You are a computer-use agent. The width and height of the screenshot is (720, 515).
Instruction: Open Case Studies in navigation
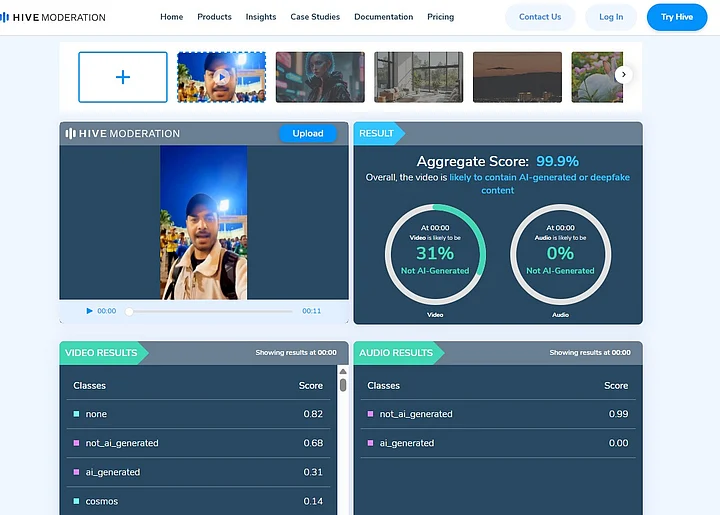pyautogui.click(x=315, y=17)
